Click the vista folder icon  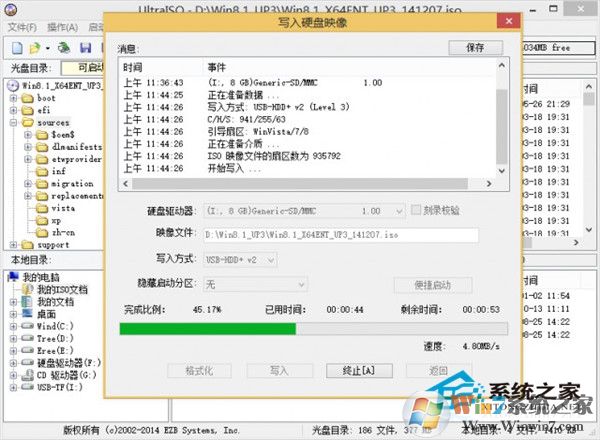coord(42,209)
